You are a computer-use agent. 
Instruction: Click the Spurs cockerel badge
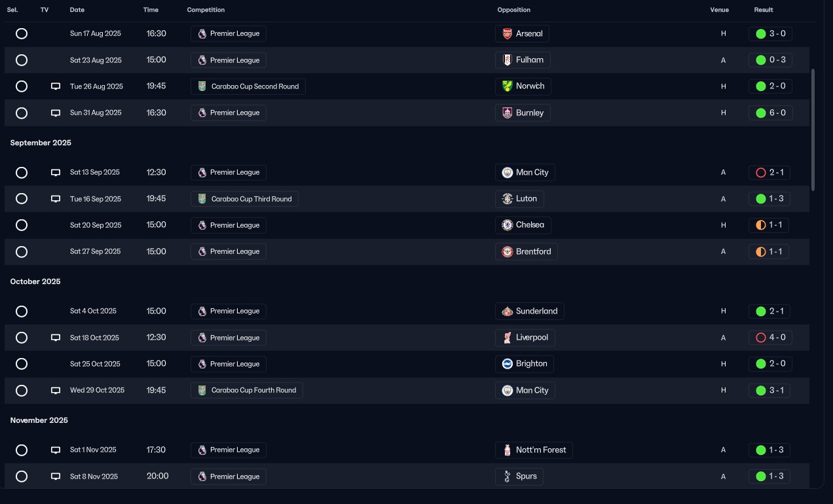click(507, 477)
